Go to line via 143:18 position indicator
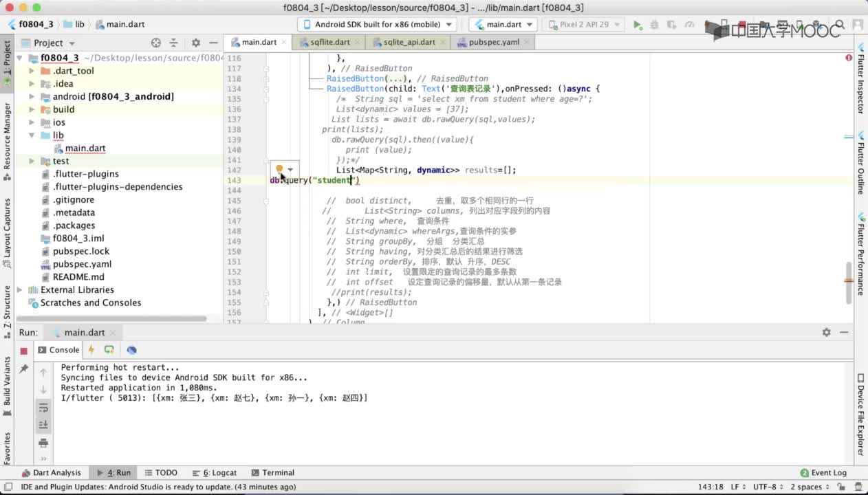Screen dimensions: 868x495 pos(710,487)
